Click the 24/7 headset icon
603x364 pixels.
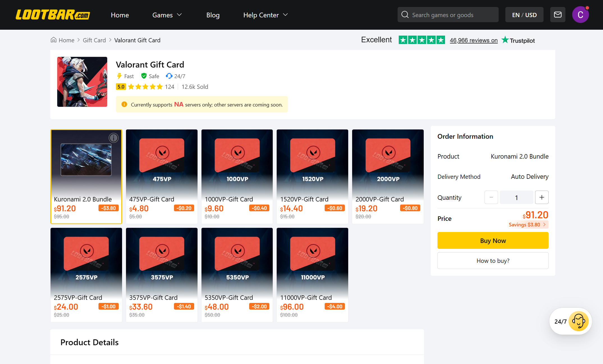point(169,76)
